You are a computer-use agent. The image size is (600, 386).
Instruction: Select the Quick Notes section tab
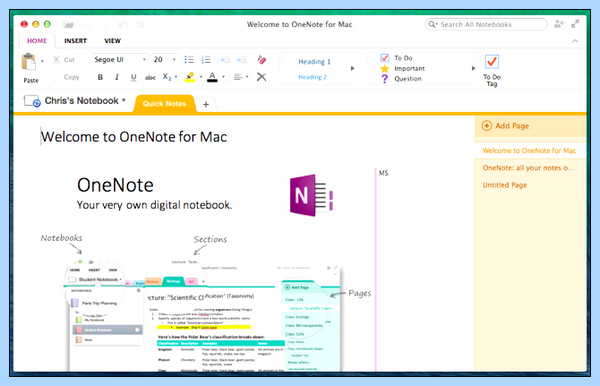pyautogui.click(x=165, y=104)
